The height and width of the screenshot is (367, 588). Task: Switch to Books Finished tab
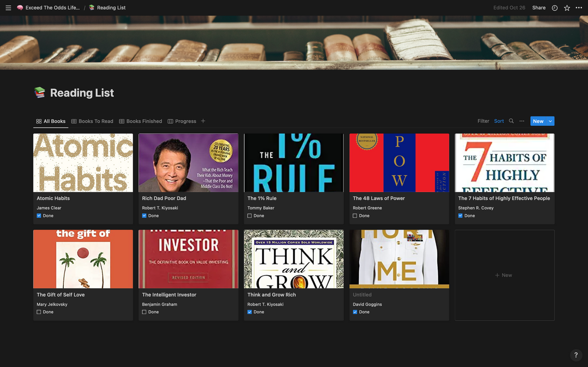(x=140, y=121)
